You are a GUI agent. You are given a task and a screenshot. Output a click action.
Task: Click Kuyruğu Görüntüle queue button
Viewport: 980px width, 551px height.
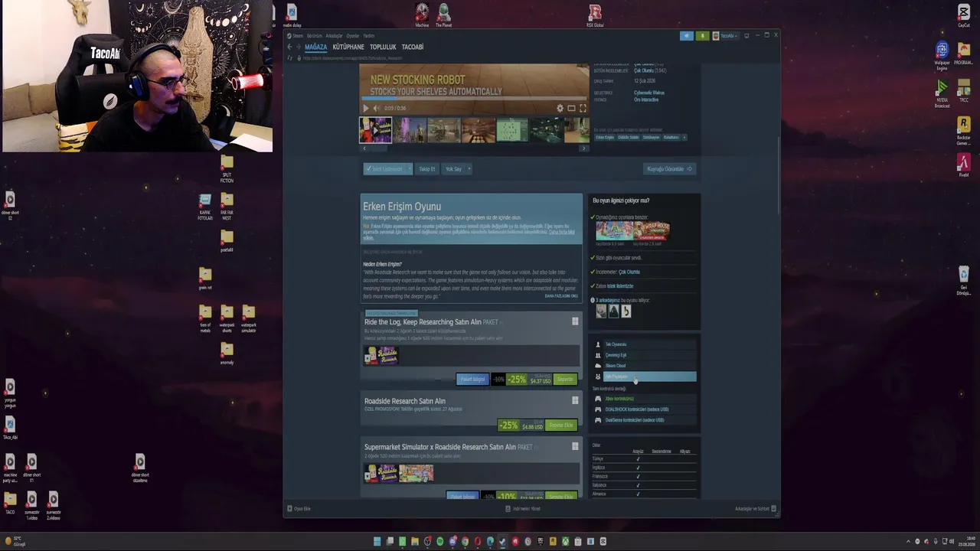pyautogui.click(x=669, y=169)
